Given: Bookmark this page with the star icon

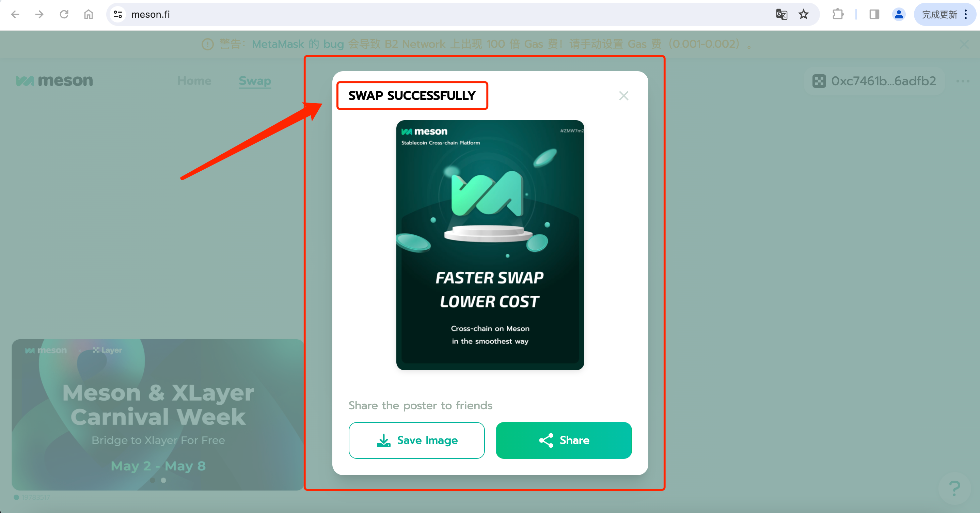Looking at the screenshot, I should 803,14.
